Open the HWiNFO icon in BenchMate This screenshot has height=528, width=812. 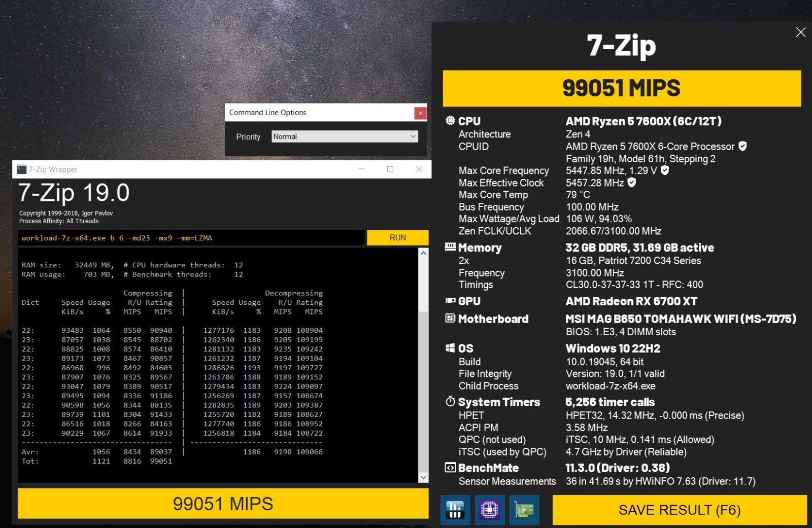pyautogui.click(x=455, y=510)
